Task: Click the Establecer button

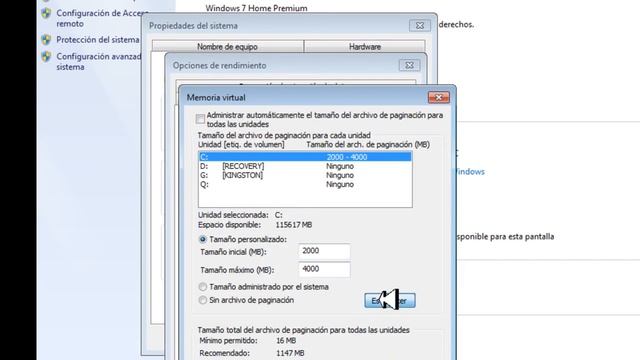Action: click(390, 301)
